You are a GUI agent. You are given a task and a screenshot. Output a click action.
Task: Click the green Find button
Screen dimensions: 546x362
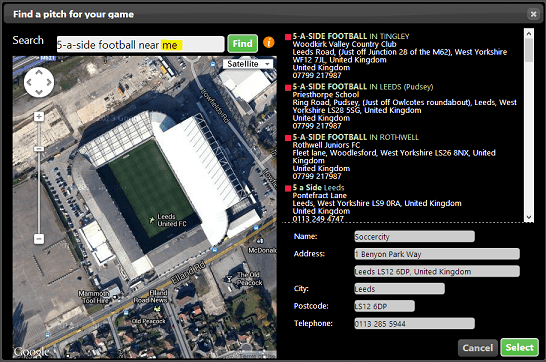(243, 44)
